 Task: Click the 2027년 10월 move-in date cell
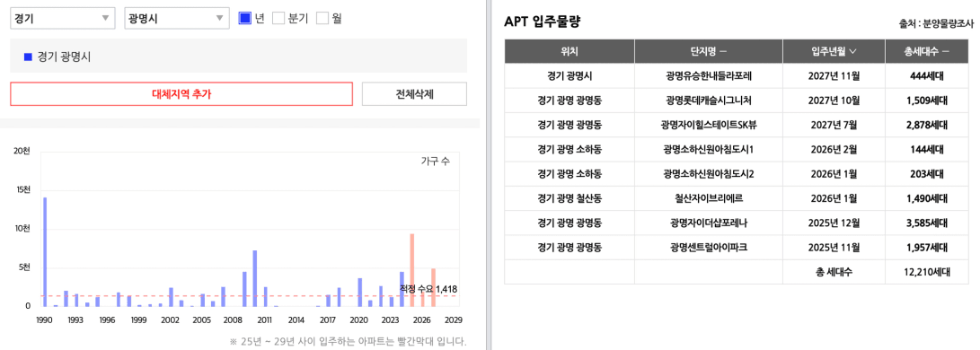834,101
